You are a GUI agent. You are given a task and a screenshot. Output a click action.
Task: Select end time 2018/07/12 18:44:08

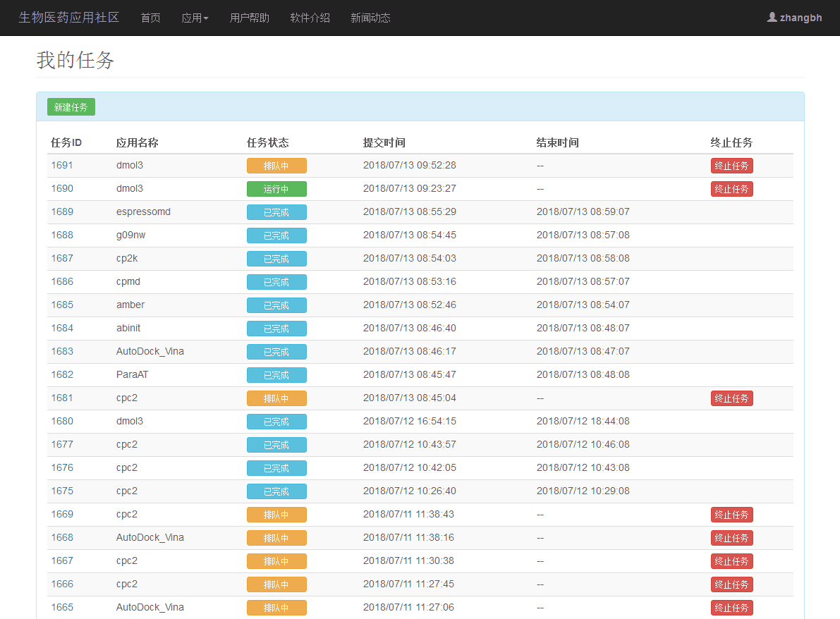click(x=583, y=422)
